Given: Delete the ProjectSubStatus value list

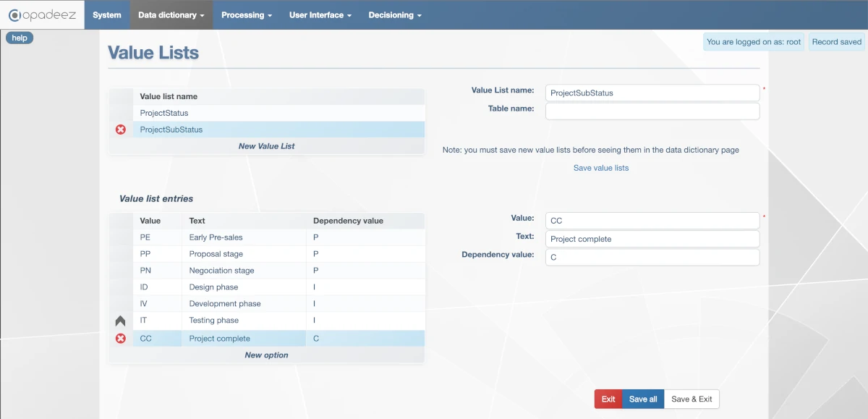Looking at the screenshot, I should point(121,130).
